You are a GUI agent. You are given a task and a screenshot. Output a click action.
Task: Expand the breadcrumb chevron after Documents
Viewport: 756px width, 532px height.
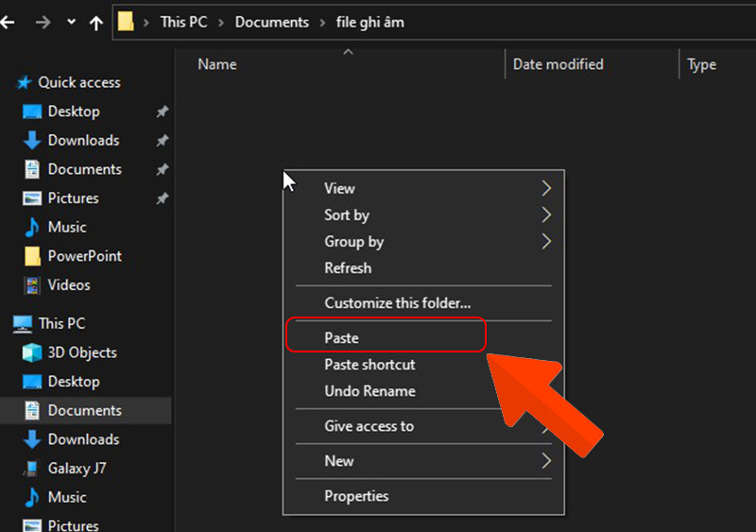point(322,23)
